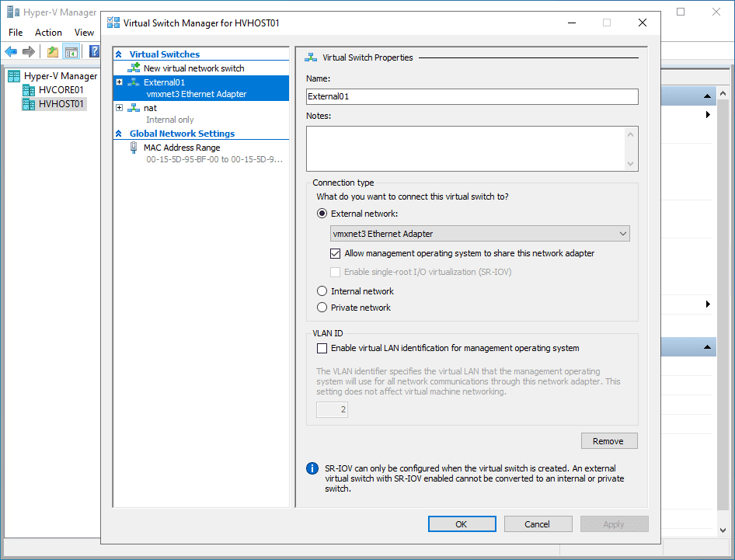Screen dimensions: 735x560
Task: Click Hyper-V Manager Actions scrollbar down arrow
Action: click(723, 530)
